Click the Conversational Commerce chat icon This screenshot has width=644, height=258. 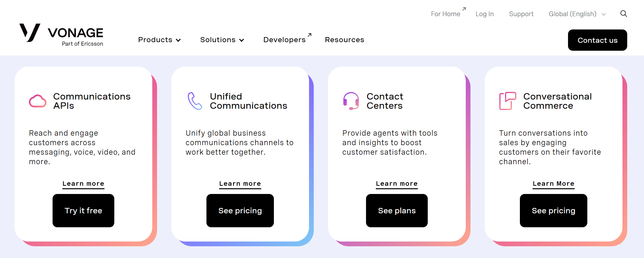(x=508, y=101)
